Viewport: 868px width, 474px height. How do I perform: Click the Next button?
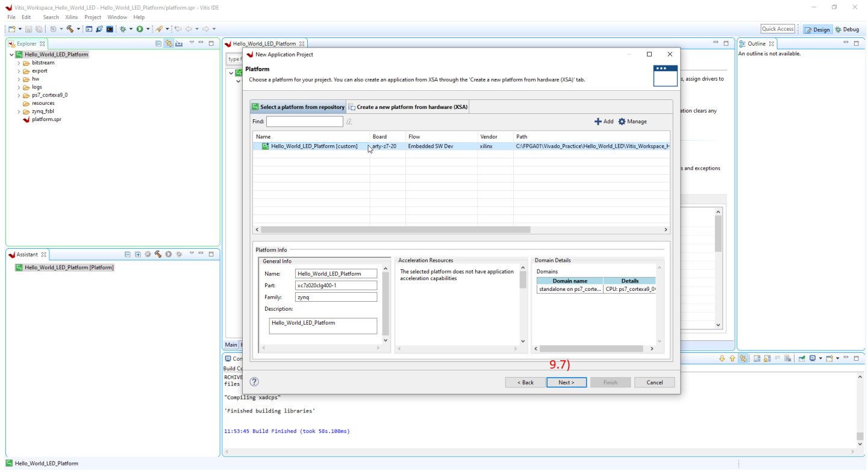point(566,382)
